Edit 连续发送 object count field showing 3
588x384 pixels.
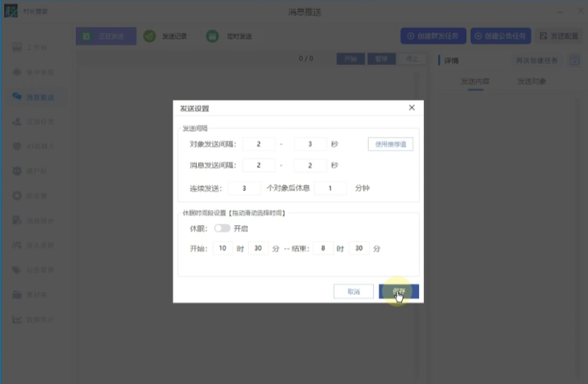[244, 188]
